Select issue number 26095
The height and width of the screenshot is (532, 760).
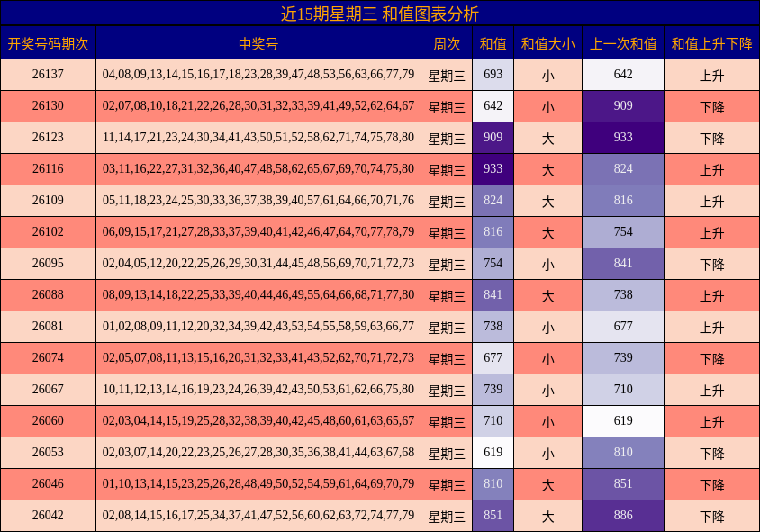48,263
